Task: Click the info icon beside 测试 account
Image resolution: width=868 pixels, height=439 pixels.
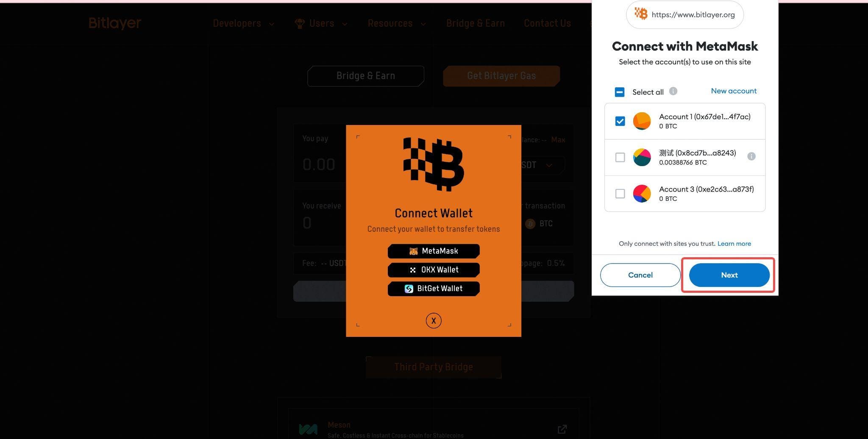Action: point(751,156)
